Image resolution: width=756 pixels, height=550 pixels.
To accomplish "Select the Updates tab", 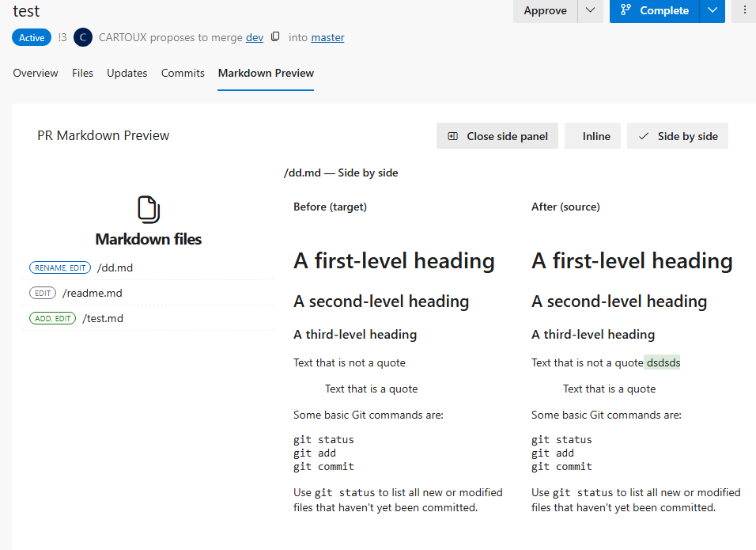I will click(127, 73).
